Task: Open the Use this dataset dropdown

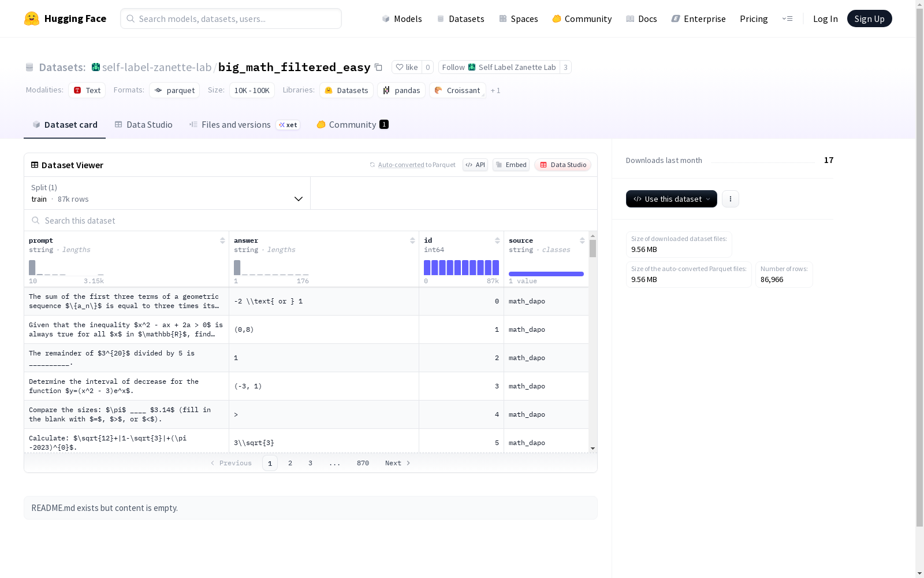Action: point(672,199)
